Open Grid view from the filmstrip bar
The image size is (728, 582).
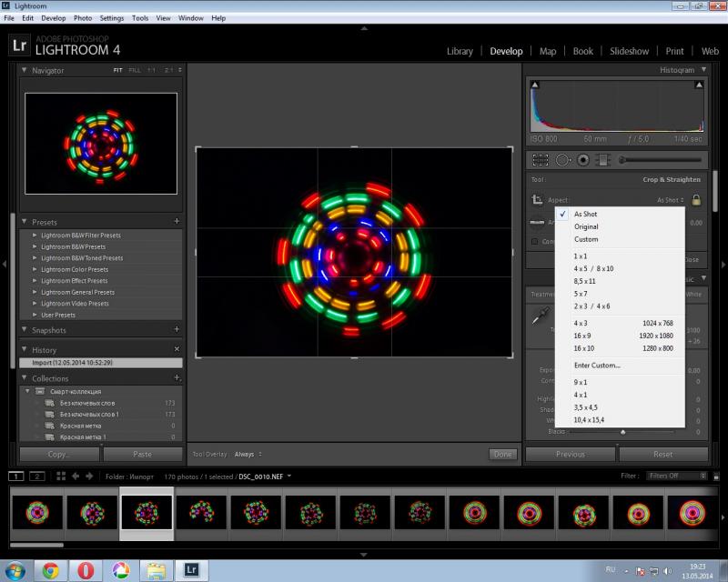[x=61, y=477]
